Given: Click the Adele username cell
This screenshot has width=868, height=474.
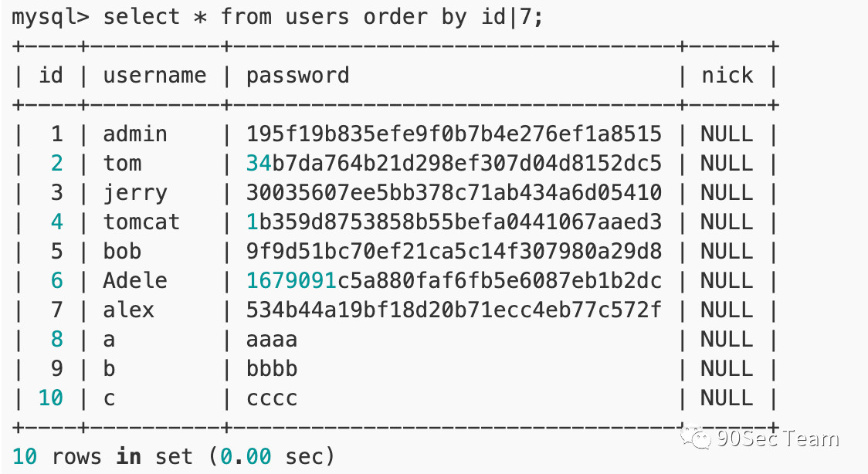Looking at the screenshot, I should [135, 280].
